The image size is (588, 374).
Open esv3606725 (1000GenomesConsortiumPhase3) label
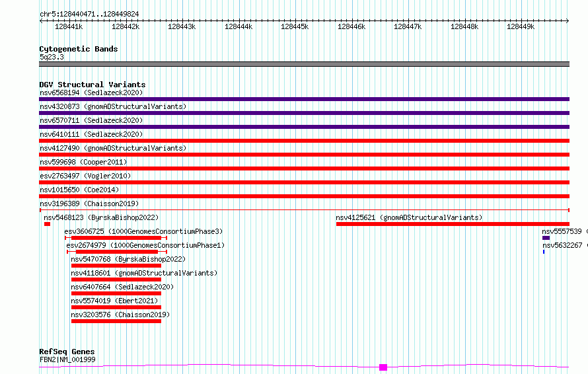pyautogui.click(x=143, y=231)
